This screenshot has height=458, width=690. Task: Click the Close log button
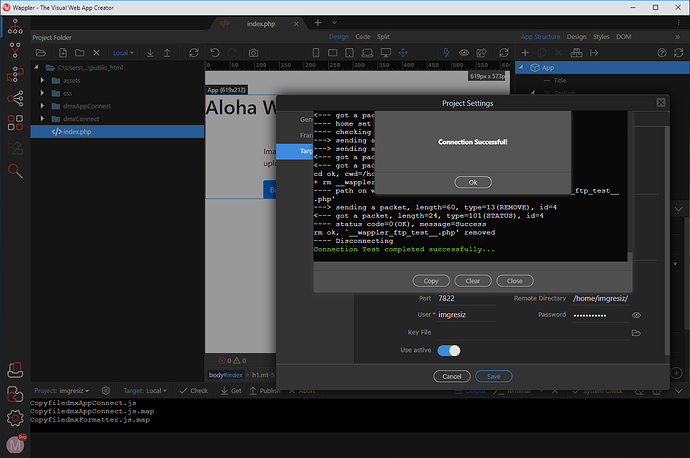click(514, 281)
